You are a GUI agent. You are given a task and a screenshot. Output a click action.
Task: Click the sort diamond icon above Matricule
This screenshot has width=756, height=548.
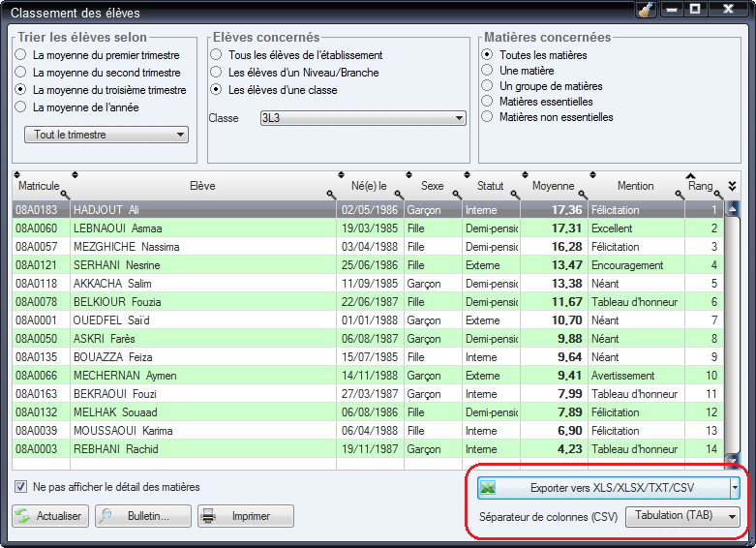click(16, 174)
